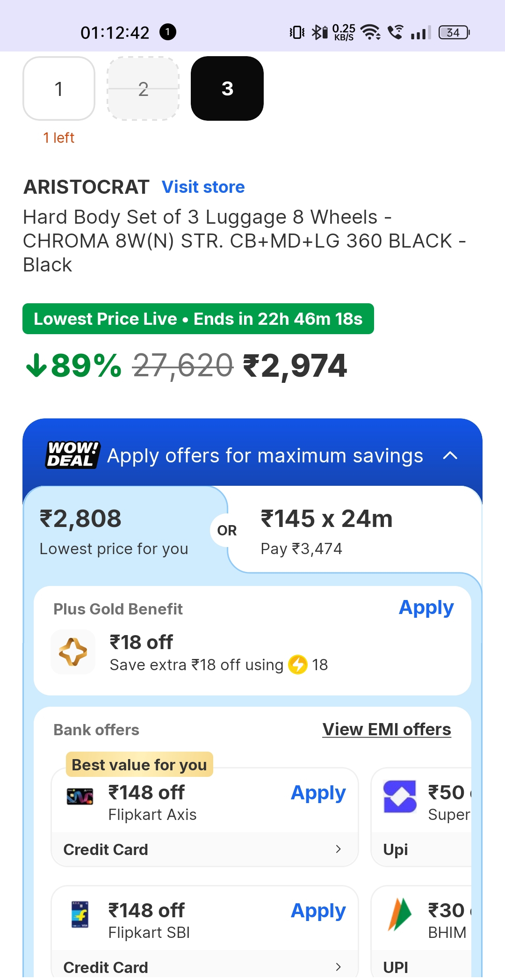Select quantity option 3
This screenshot has width=505, height=980.
(x=227, y=88)
